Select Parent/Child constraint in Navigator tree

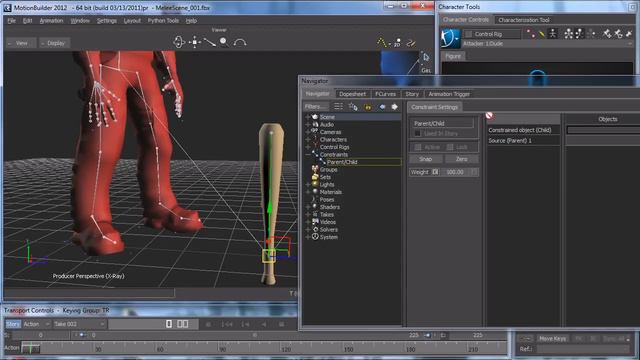(342, 162)
